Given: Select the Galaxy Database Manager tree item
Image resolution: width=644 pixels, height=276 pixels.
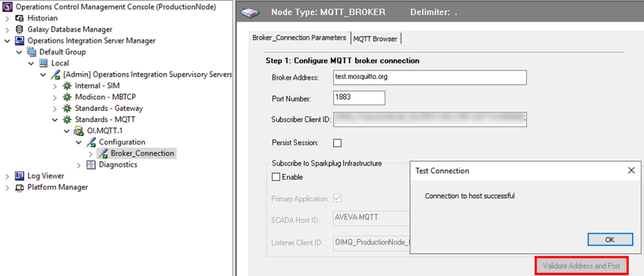Looking at the screenshot, I should pyautogui.click(x=70, y=29).
